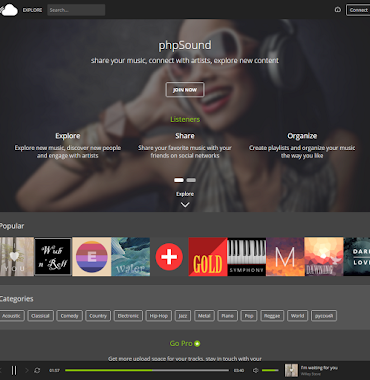Open the Explore menu item
This screenshot has width=370, height=380.
point(32,10)
